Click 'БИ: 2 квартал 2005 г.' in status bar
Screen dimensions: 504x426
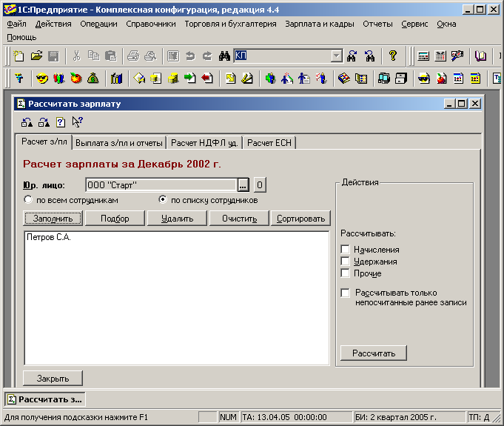409,417
